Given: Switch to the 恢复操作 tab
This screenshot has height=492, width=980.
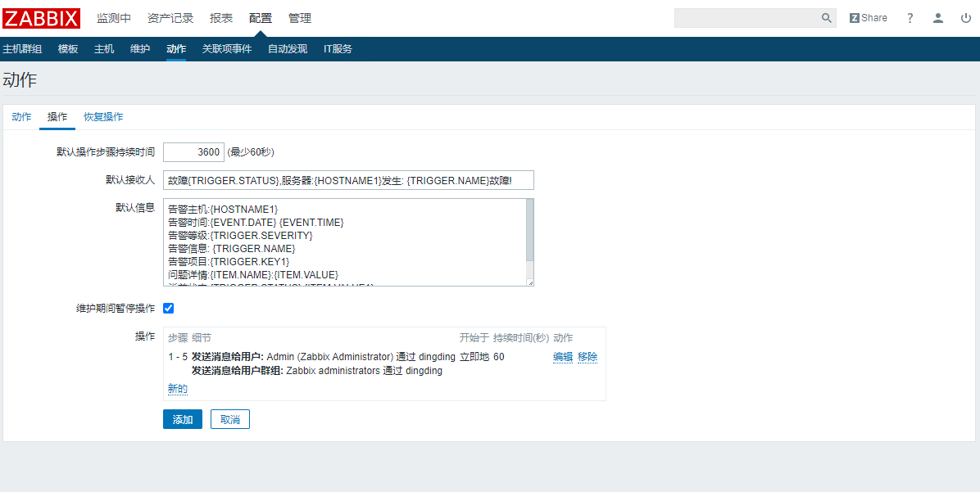Looking at the screenshot, I should 103,117.
